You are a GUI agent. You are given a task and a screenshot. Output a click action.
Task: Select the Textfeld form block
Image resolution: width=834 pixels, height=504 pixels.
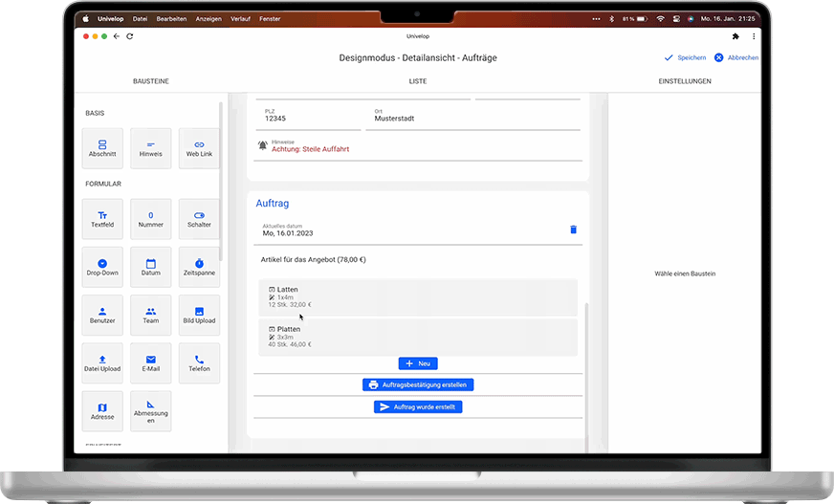pos(102,219)
